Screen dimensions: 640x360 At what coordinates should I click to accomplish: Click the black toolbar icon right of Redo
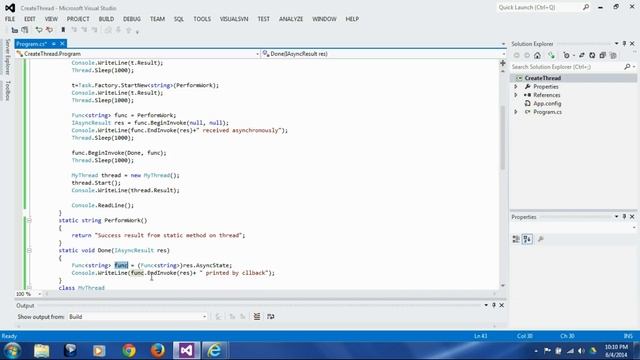pos(63,30)
